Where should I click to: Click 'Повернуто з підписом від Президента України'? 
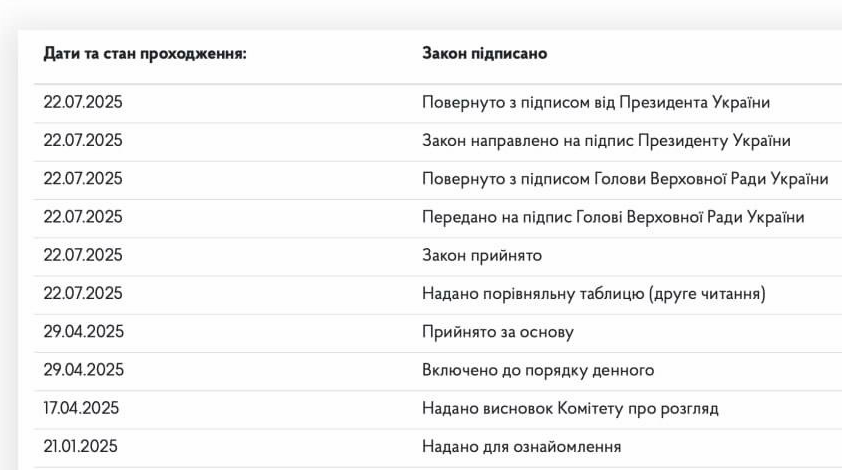click(596, 102)
